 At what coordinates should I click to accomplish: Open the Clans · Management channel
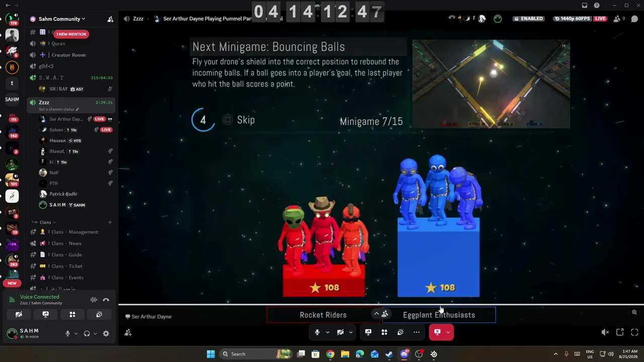point(71,232)
